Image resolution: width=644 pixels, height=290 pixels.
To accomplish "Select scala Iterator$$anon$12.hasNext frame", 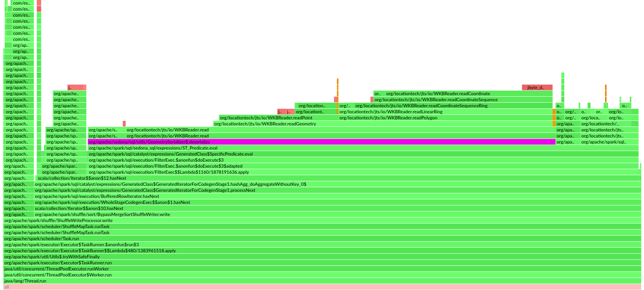I will (339, 178).
